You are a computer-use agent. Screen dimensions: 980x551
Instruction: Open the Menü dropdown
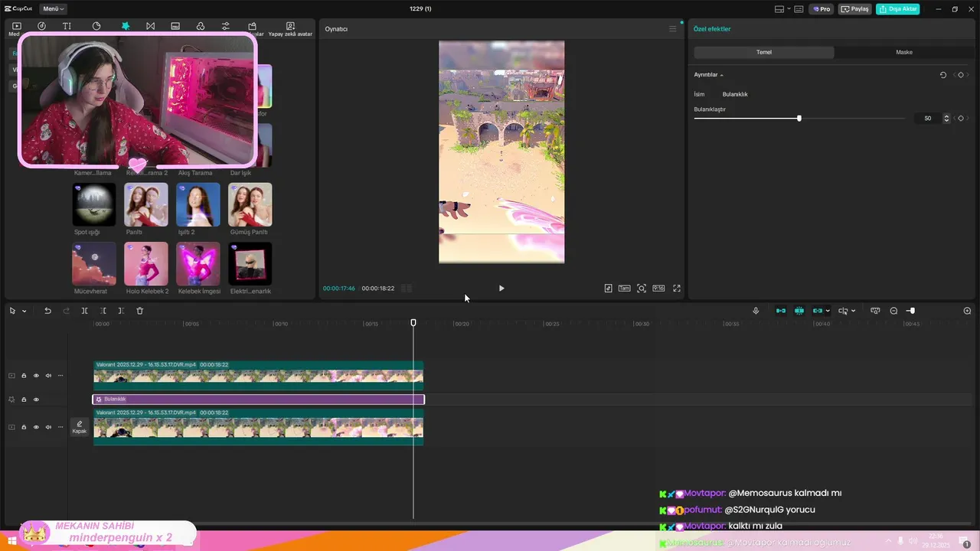[53, 9]
